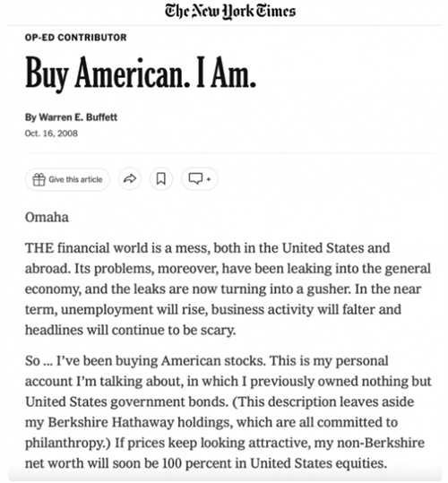Click the headline "Buy American. I Am."

pos(141,73)
